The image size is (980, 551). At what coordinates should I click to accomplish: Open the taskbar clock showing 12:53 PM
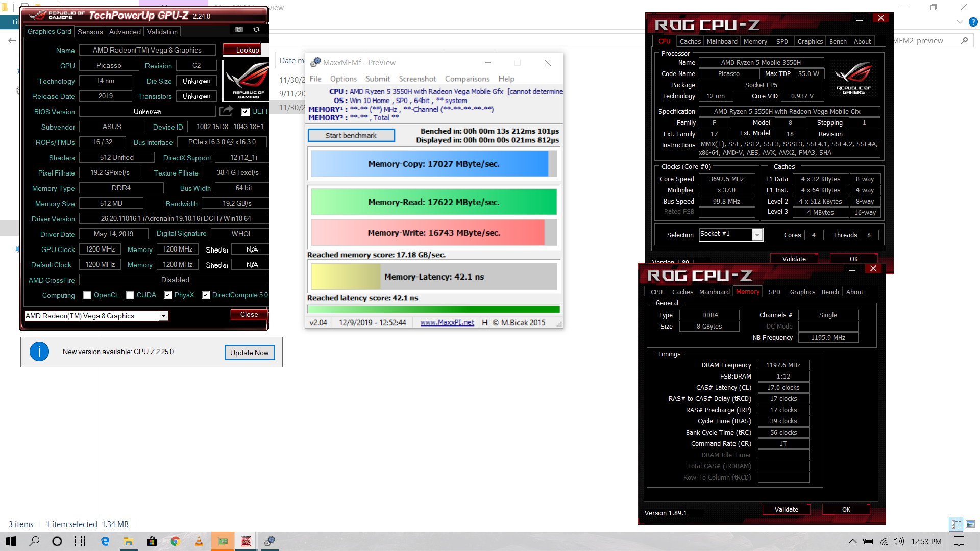(x=926, y=541)
